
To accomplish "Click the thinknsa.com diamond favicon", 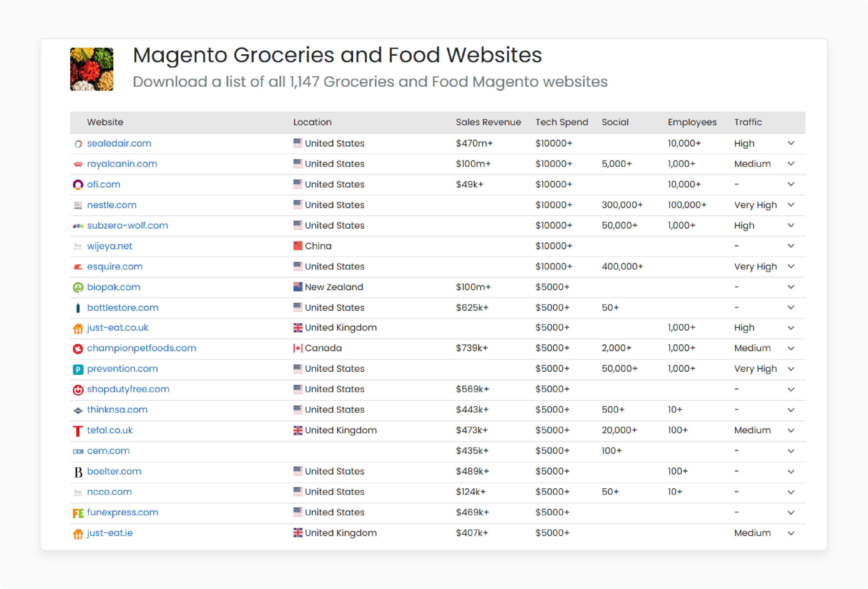I will click(x=78, y=411).
